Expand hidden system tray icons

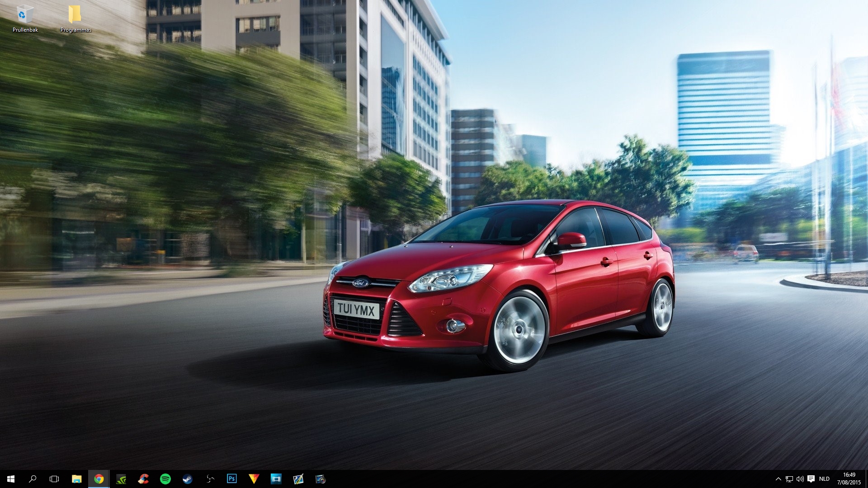point(778,479)
